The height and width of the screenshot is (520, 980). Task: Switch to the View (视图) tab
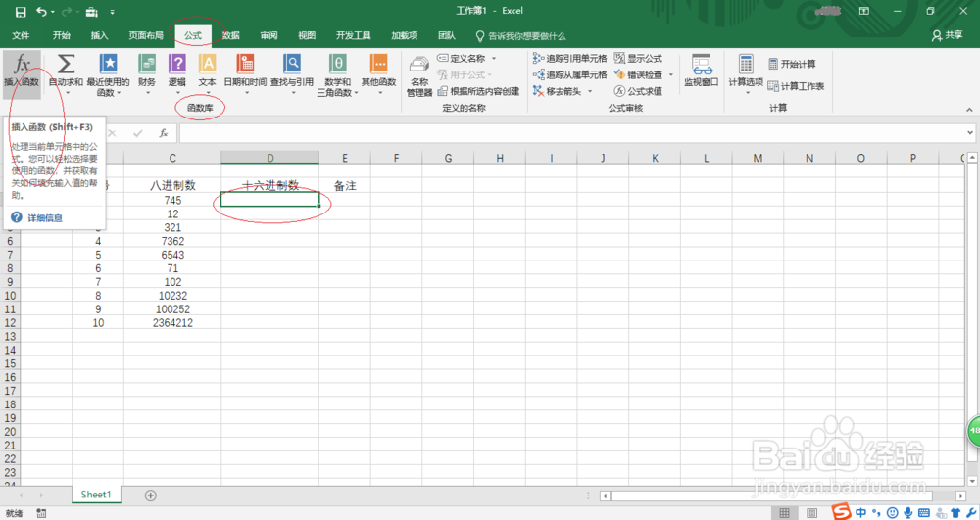[x=307, y=35]
